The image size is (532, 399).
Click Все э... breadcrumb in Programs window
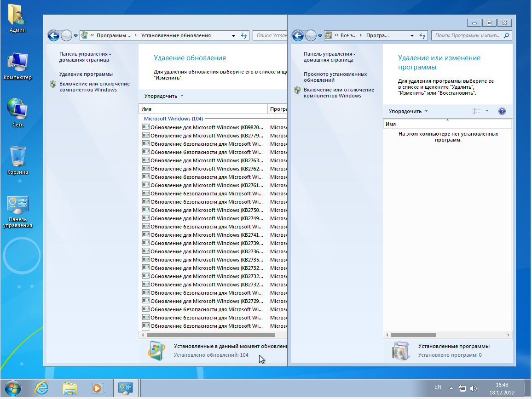[x=348, y=35]
